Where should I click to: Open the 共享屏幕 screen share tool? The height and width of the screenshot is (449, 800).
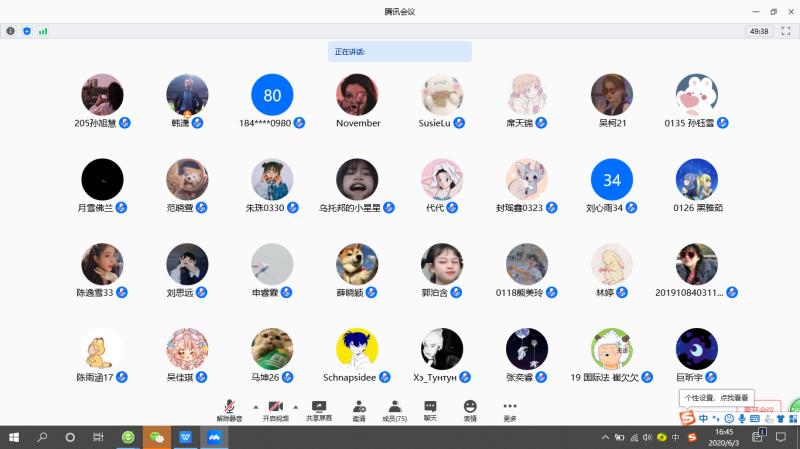(319, 410)
